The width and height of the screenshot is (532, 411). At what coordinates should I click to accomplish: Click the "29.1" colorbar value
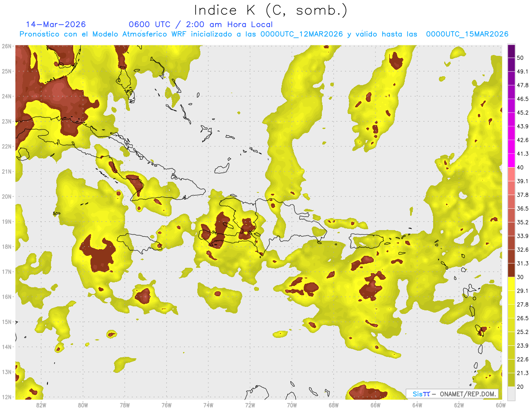click(x=523, y=291)
